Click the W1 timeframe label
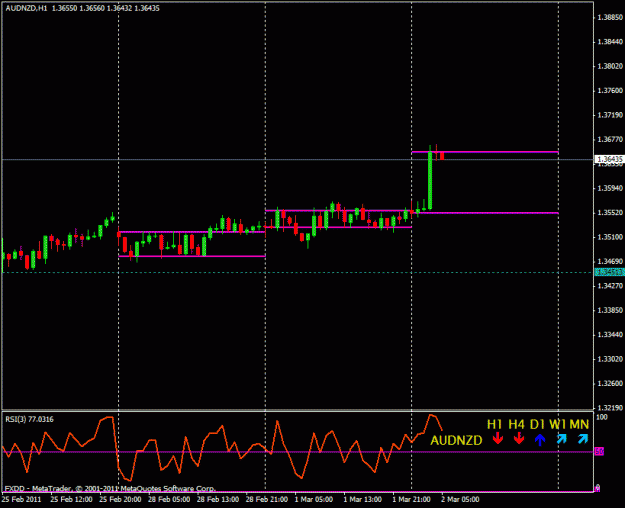The width and height of the screenshot is (625, 508). pyautogui.click(x=558, y=424)
